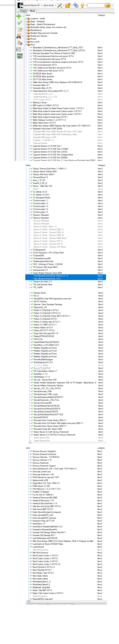119x644 pixels.
Task: Select inactive mod Naked Dungeons
Action: pyautogui.click(x=40, y=596)
